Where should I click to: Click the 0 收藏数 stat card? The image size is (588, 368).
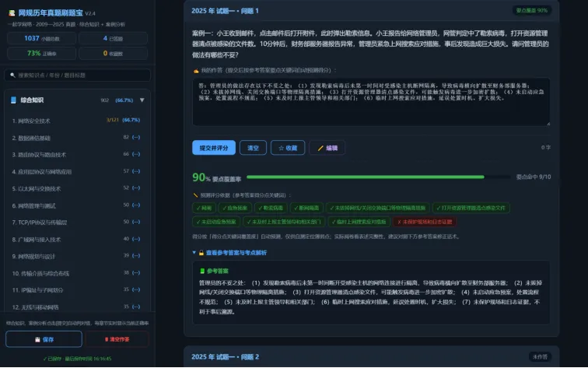click(x=113, y=53)
